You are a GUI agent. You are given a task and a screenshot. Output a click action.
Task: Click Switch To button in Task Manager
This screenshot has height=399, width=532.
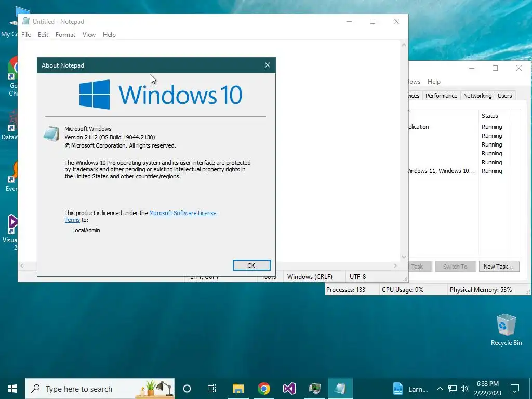[455, 267]
